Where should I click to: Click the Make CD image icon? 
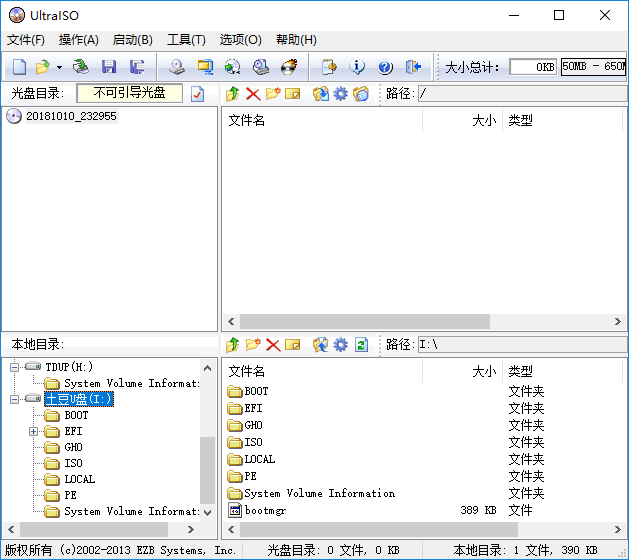(x=177, y=67)
